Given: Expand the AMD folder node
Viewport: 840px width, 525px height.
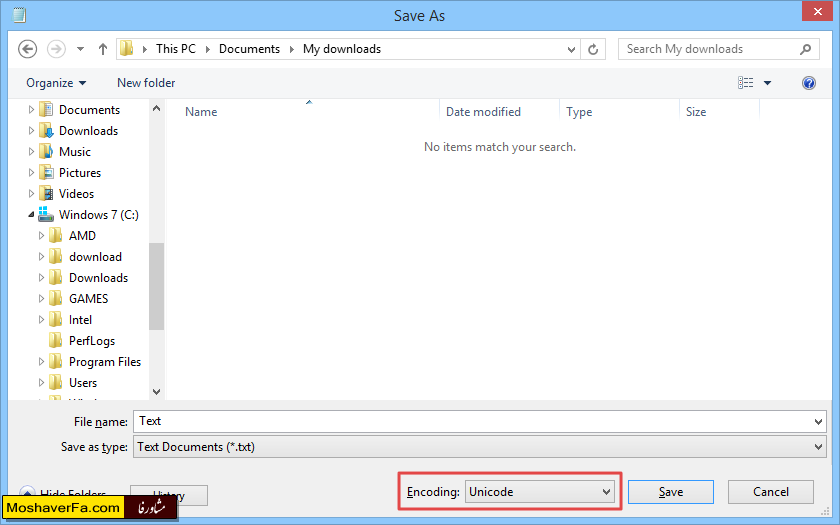Looking at the screenshot, I should (41, 236).
